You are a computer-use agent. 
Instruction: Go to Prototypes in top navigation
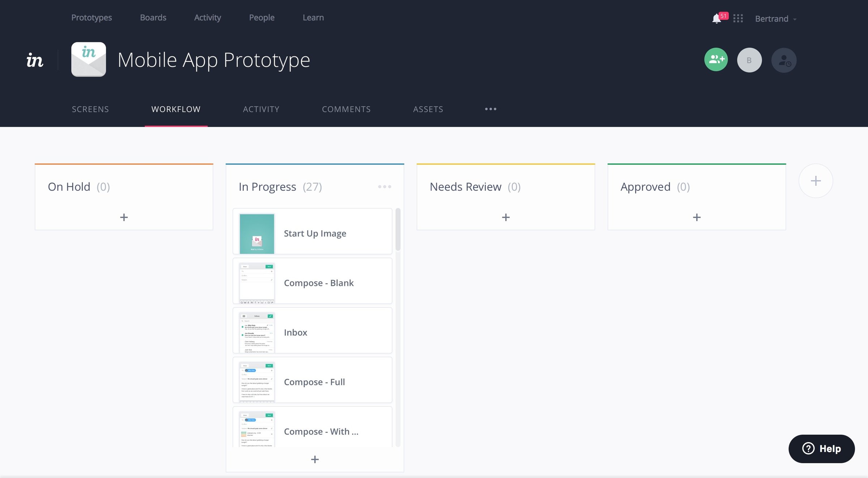pos(92,17)
